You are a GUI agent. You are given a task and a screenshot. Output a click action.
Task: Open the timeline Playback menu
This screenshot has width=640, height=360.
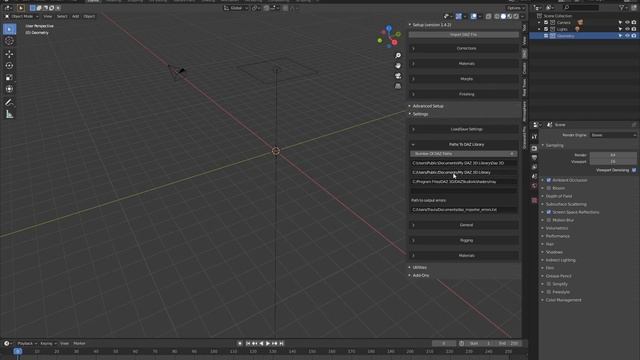click(x=27, y=344)
